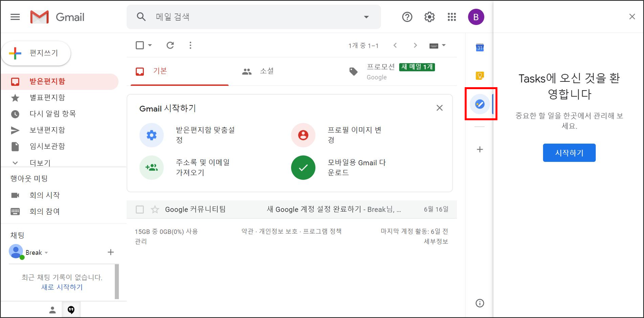Dismiss the Gmail 시작하기 card
Viewport: 644px width, 318px height.
439,108
